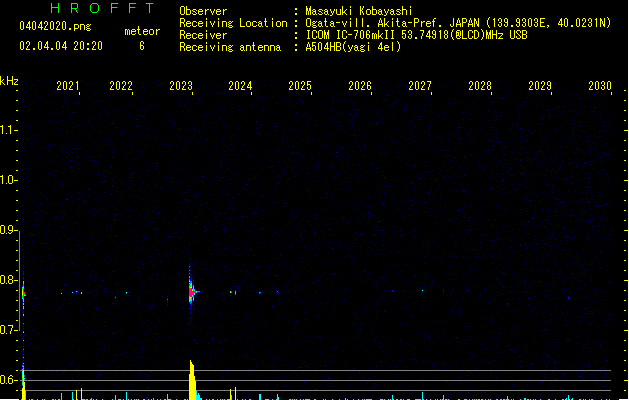Click the bright meteor echo at 2023

click(x=192, y=292)
